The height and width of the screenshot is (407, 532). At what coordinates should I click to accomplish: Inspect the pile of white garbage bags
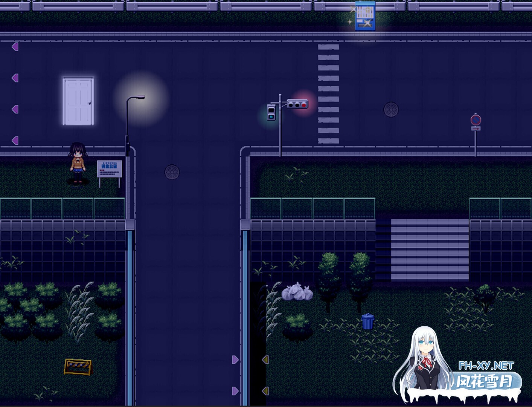297,292
